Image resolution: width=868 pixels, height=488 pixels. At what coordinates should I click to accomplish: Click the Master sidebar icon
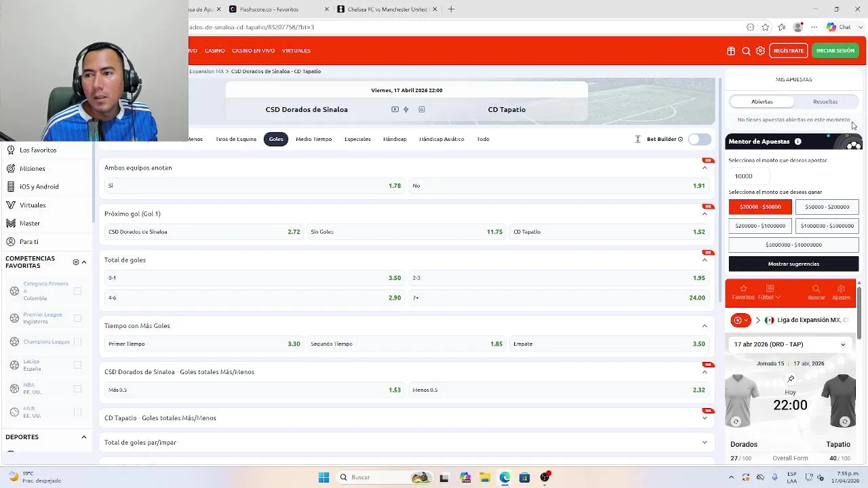(x=11, y=223)
